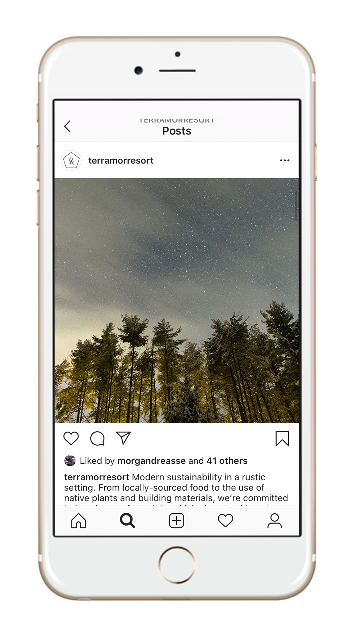This screenshot has width=347, height=644.
Task: Open the profile tab icon
Action: (x=274, y=521)
